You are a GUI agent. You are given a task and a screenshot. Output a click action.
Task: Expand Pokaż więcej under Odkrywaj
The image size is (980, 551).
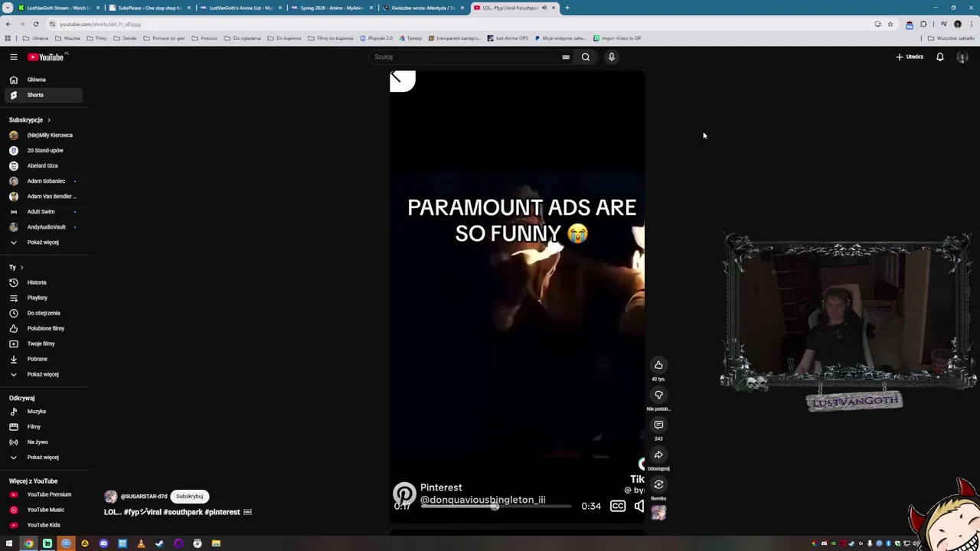click(x=44, y=458)
